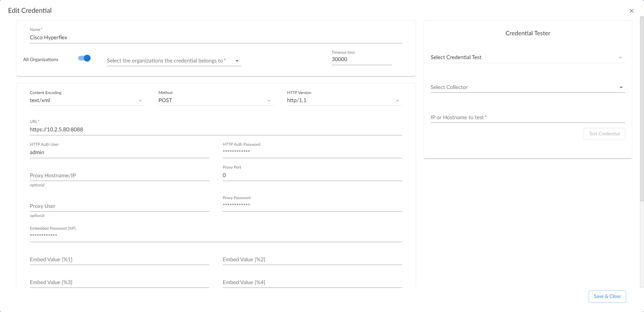Viewport: 644px width, 312px height.
Task: Close the Edit Credential dialog
Action: (x=631, y=11)
